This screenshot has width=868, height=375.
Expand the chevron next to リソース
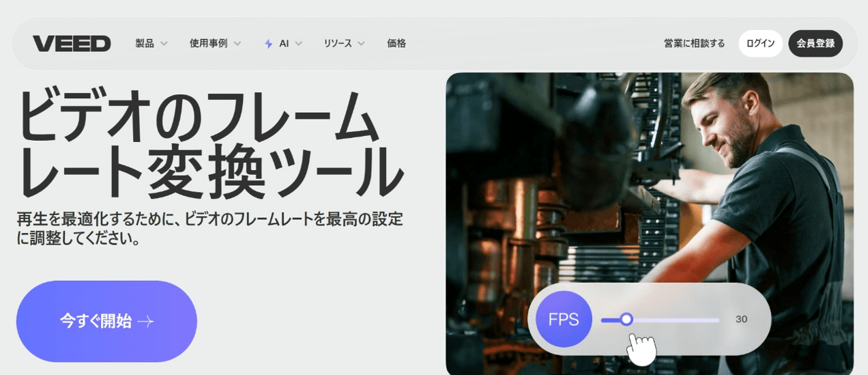(x=361, y=44)
